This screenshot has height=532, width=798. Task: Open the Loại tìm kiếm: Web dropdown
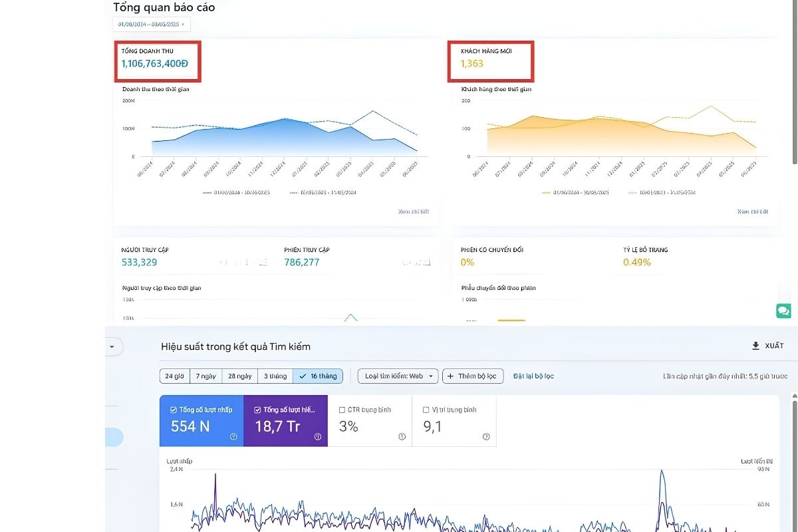coord(398,376)
